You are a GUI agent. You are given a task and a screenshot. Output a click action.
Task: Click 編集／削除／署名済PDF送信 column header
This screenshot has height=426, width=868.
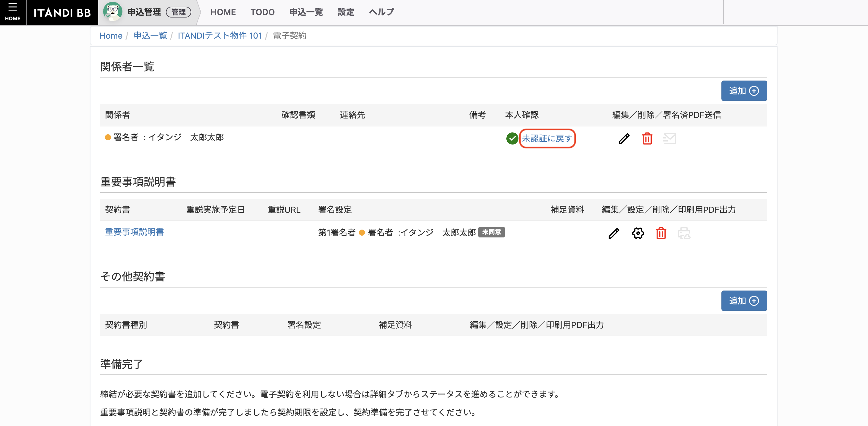[x=667, y=115]
